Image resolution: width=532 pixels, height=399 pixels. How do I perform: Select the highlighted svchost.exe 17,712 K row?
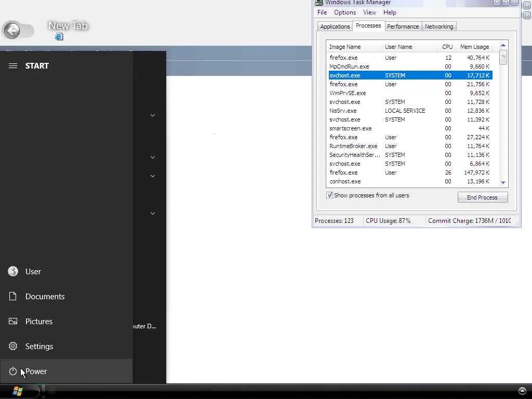coord(410,75)
